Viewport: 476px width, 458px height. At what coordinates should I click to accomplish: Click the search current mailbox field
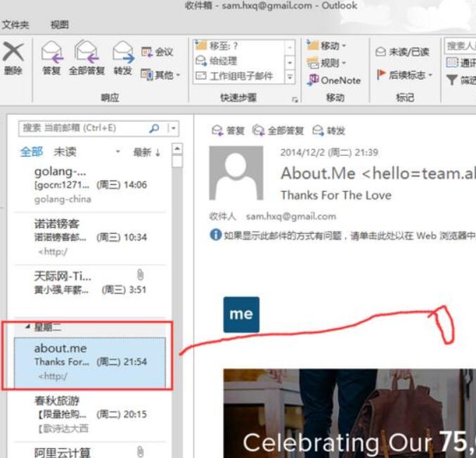pos(82,129)
